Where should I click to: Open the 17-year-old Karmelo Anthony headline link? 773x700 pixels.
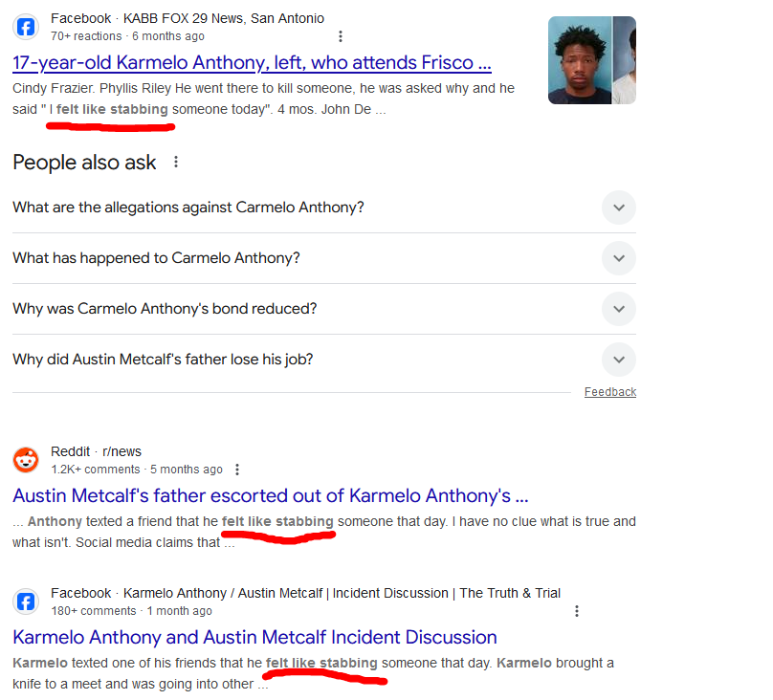tap(252, 62)
